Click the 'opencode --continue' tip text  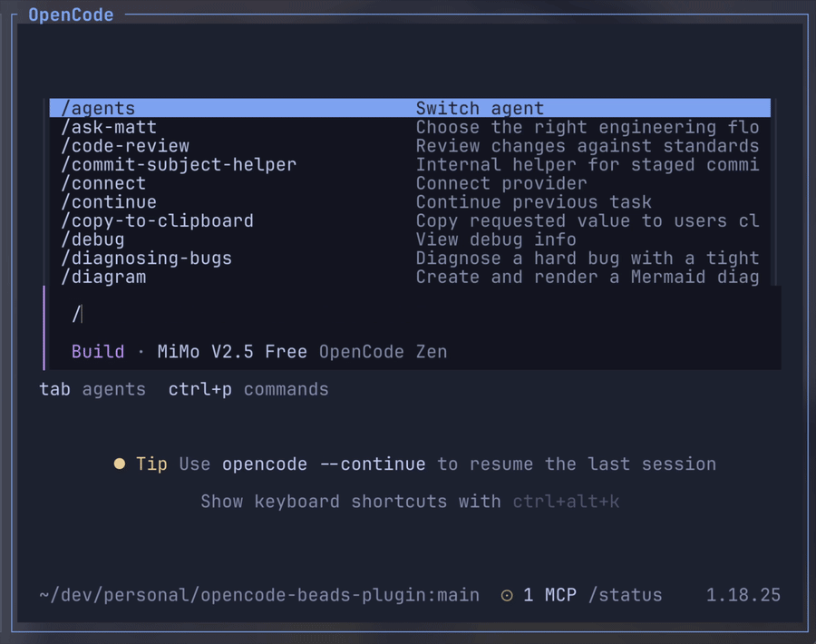coord(324,463)
